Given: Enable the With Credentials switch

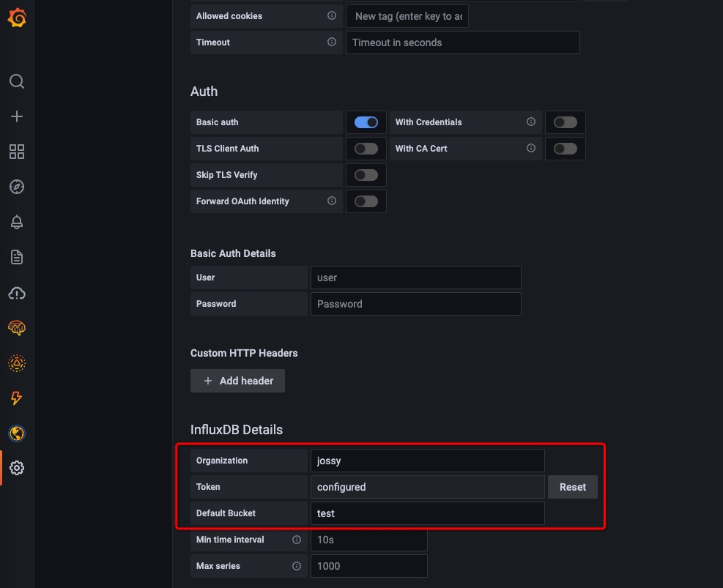Looking at the screenshot, I should point(566,122).
